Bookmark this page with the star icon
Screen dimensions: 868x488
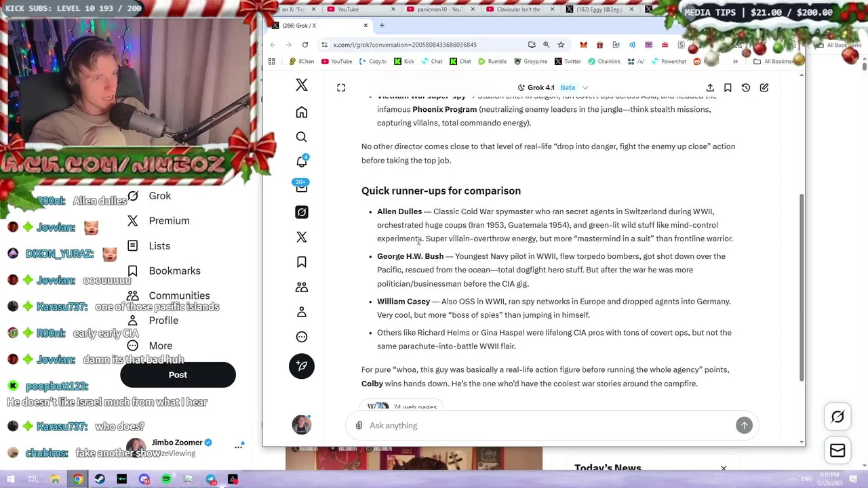(561, 45)
